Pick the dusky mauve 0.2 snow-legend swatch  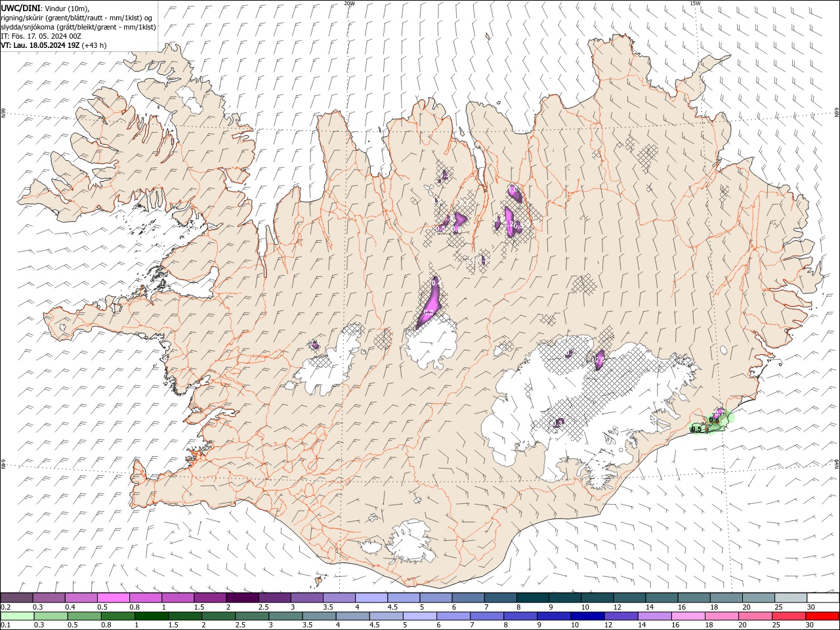16,598
